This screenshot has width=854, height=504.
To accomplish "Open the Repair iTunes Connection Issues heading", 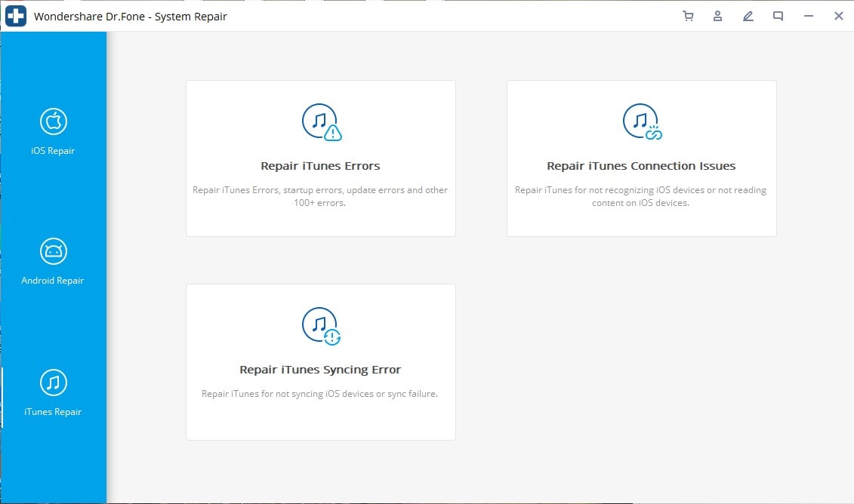I will [x=641, y=166].
